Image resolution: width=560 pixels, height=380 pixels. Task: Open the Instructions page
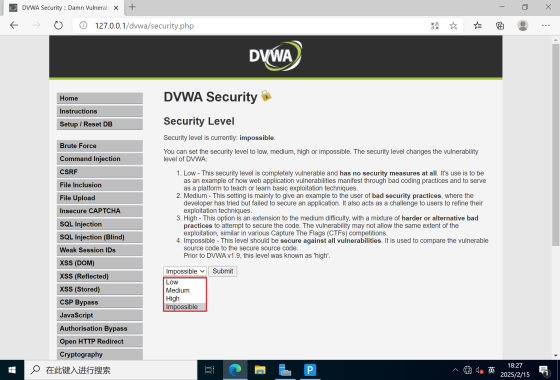[x=100, y=111]
